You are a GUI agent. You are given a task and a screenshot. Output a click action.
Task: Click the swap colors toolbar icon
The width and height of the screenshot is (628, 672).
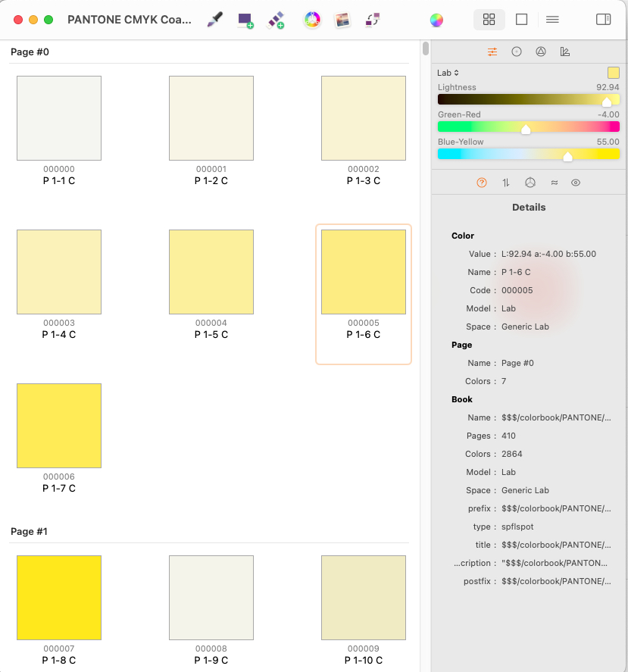(372, 20)
